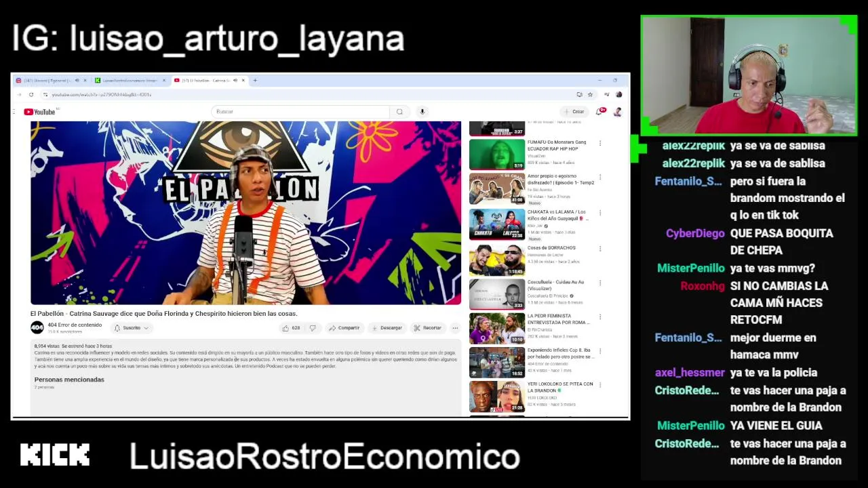The height and width of the screenshot is (488, 868).
Task: Click 'Personas mencionadas' heading
Action: [x=69, y=380]
